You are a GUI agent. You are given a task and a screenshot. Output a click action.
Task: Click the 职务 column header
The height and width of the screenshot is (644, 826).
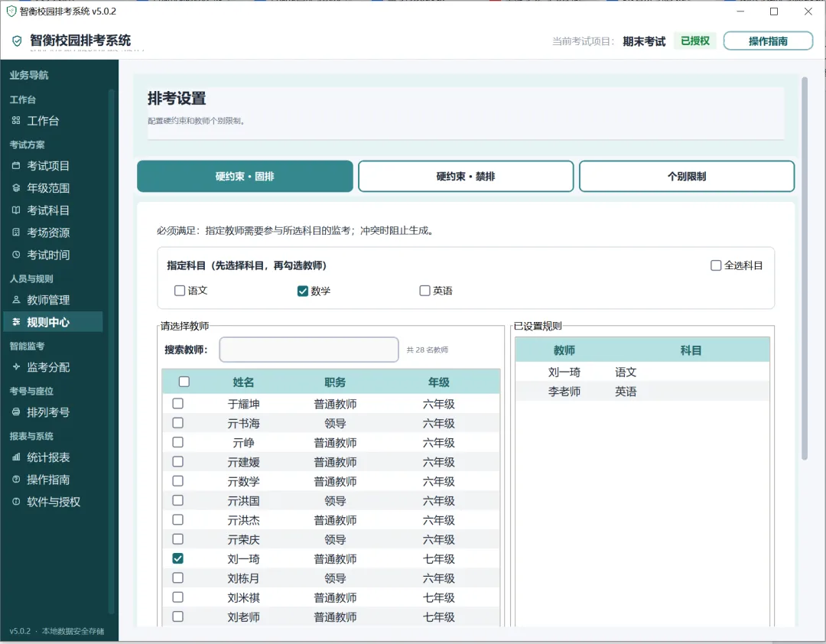[x=335, y=382]
